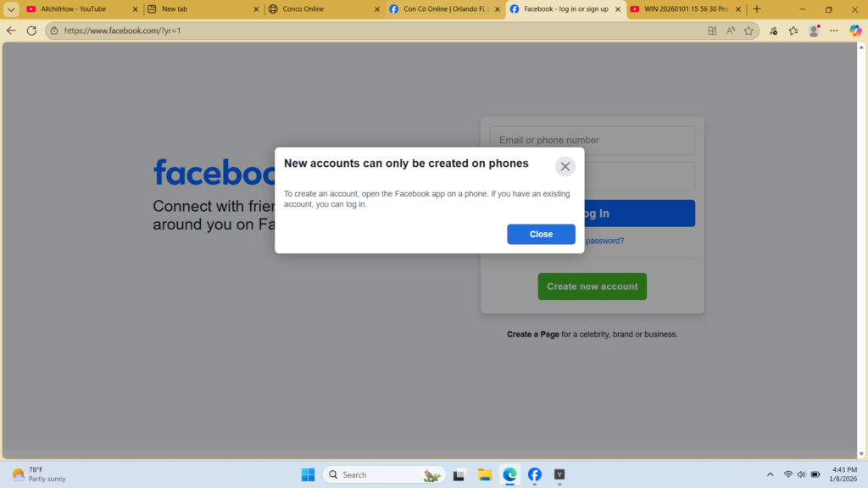Open the Favorites list icon

tap(793, 30)
